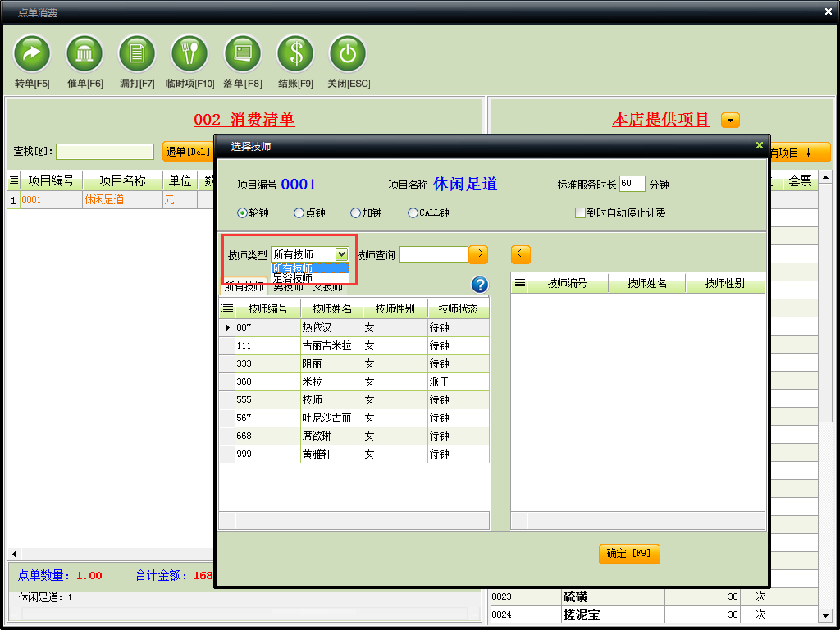Click the 确定 [F9] confirm button

click(629, 554)
